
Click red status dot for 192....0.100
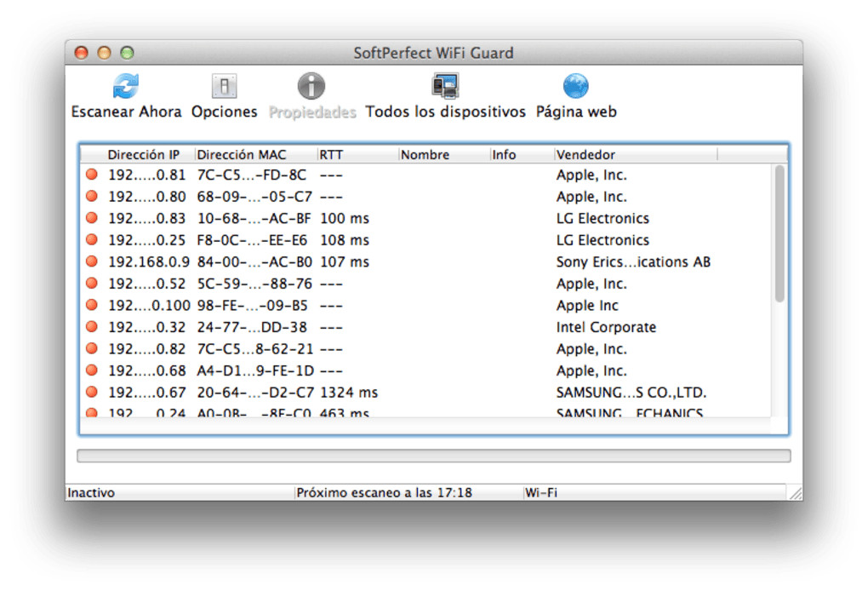[92, 305]
